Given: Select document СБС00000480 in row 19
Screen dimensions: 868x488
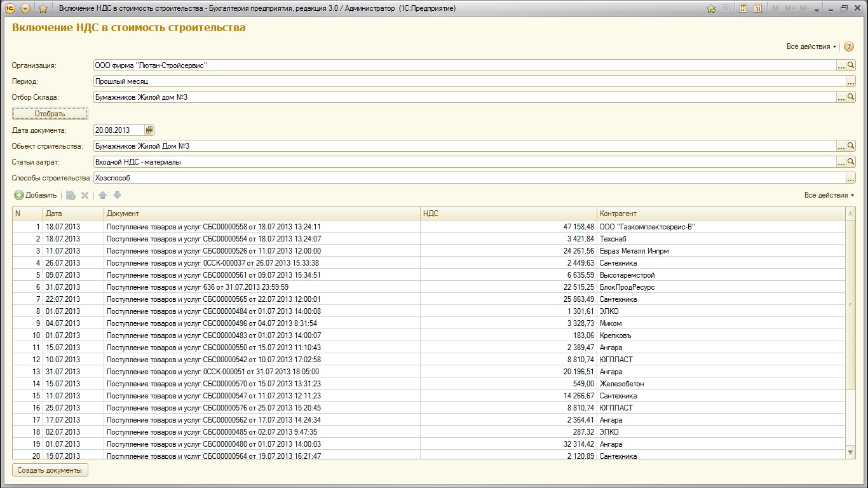Looking at the screenshot, I should [x=262, y=444].
